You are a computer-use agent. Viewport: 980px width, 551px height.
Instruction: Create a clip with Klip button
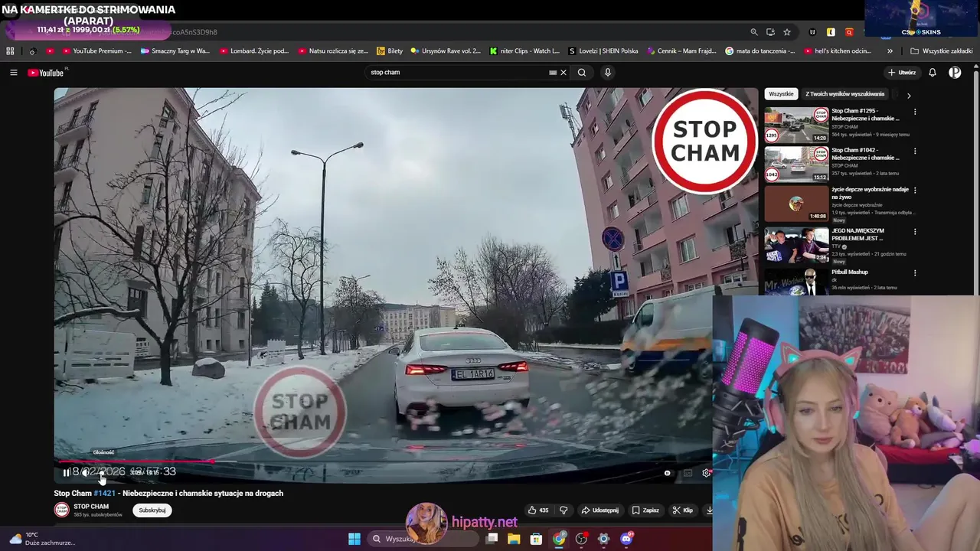point(682,510)
